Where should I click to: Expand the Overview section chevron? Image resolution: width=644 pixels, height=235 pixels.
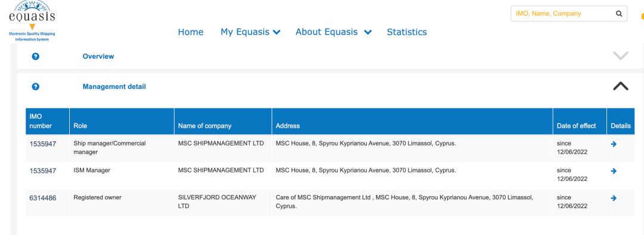tap(621, 56)
